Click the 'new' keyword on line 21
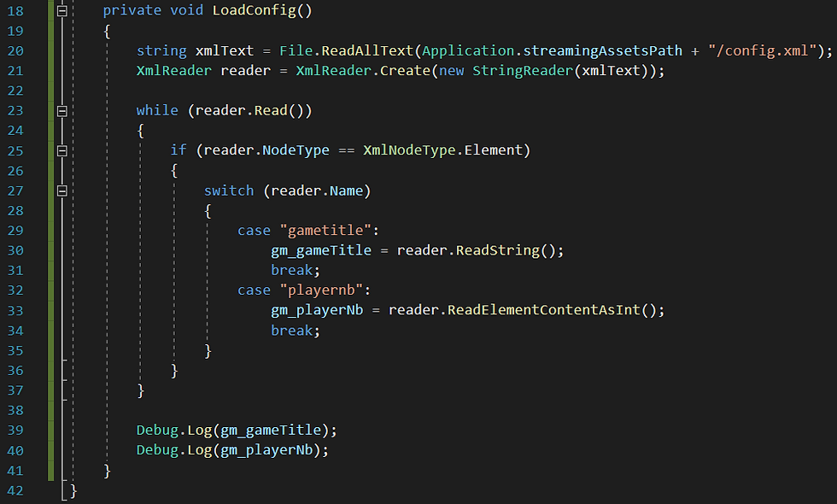Viewport: 837px width, 504px height. pos(451,70)
